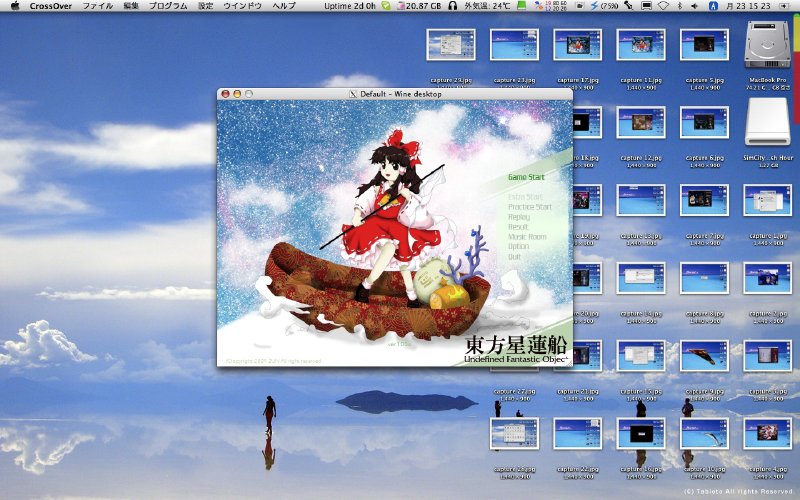Click the Uptime 2d 0h status item
This screenshot has width=800, height=500.
coord(349,6)
